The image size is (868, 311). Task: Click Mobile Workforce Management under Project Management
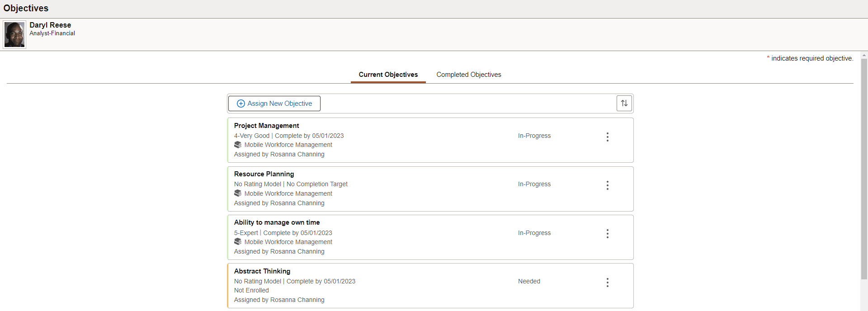coord(288,145)
